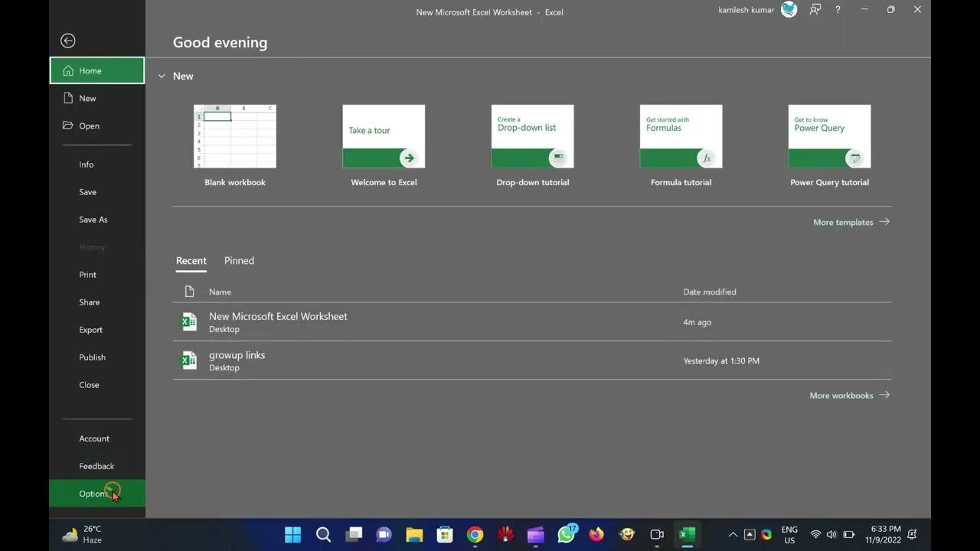Open the battery tray icon

(848, 534)
